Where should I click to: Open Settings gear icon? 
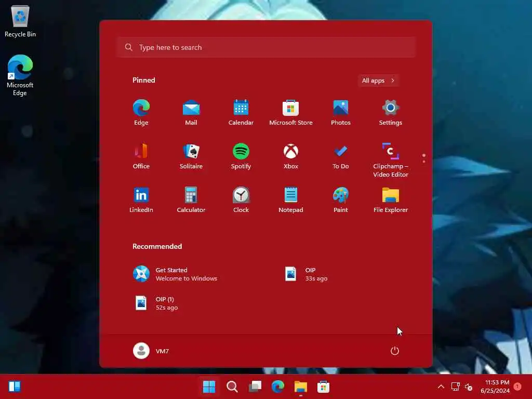click(x=391, y=113)
